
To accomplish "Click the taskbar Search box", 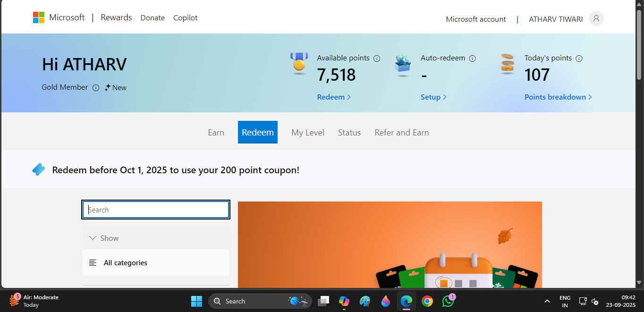I will coord(260,301).
